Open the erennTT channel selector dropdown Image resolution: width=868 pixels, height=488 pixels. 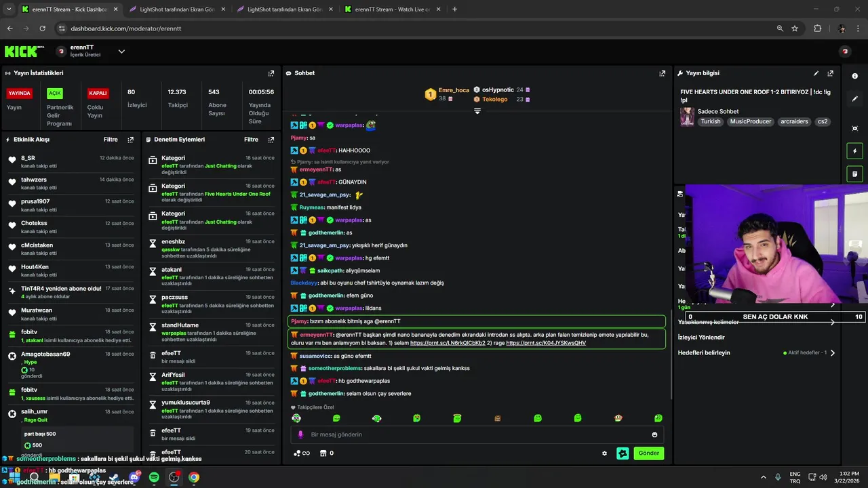121,52
